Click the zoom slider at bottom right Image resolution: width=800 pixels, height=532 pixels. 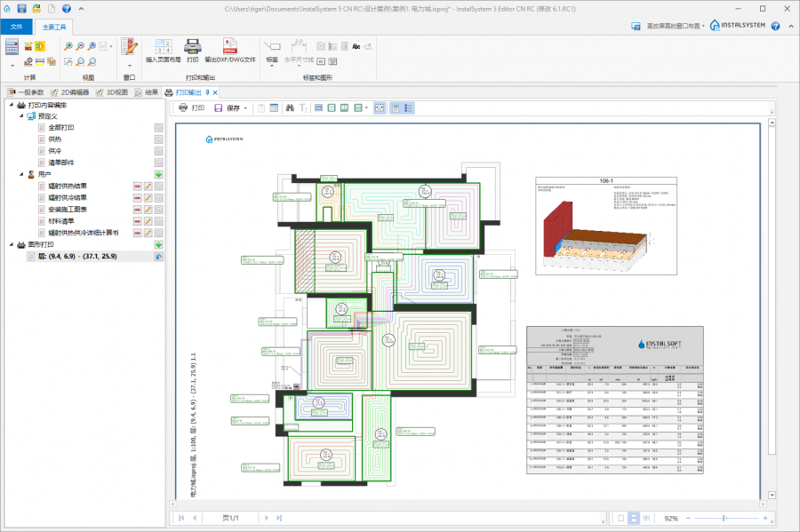(x=724, y=518)
